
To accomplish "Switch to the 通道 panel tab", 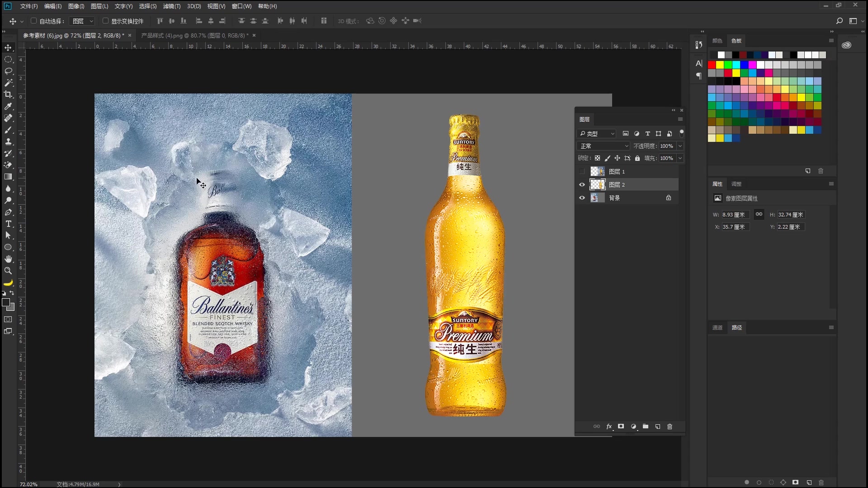I will pyautogui.click(x=717, y=328).
